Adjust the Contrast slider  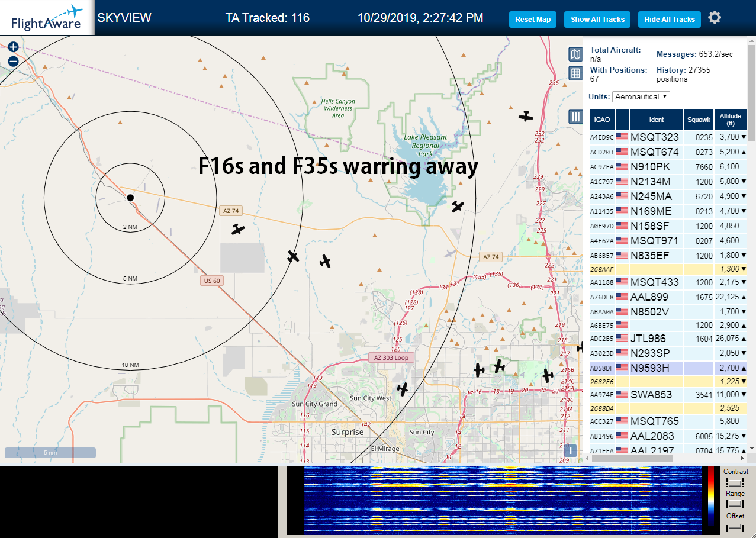click(735, 482)
